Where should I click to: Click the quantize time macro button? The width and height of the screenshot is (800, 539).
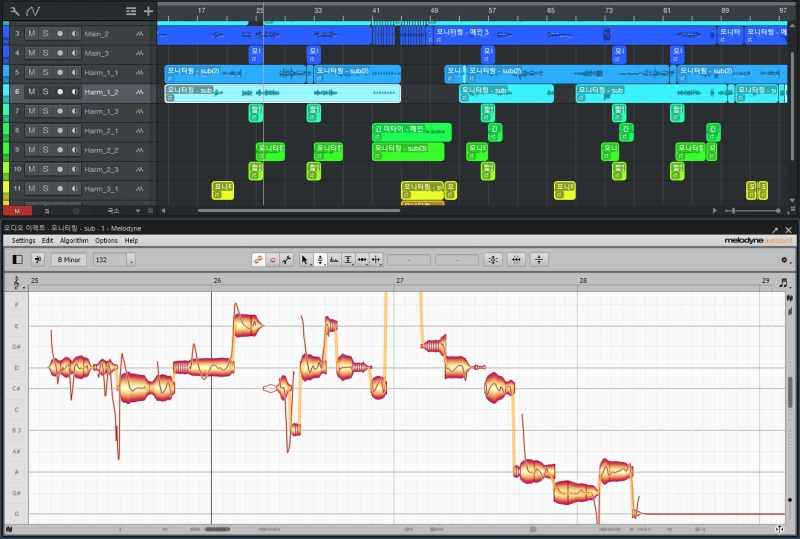coord(517,260)
